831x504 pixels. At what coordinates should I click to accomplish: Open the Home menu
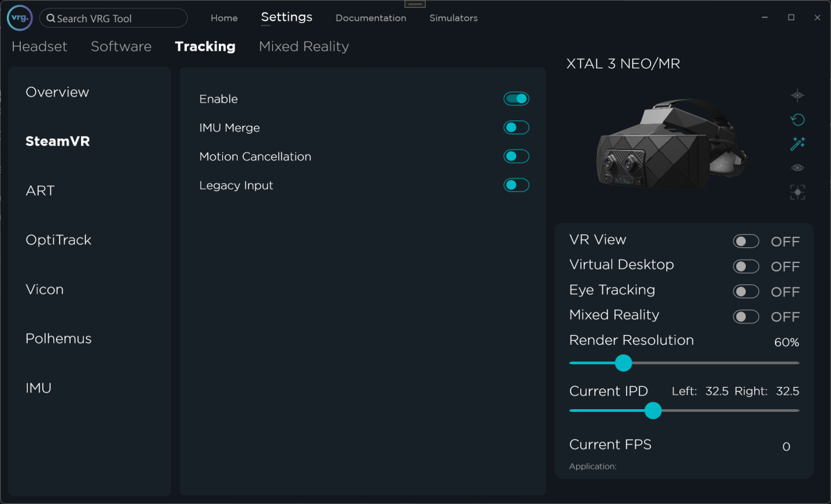pos(224,18)
